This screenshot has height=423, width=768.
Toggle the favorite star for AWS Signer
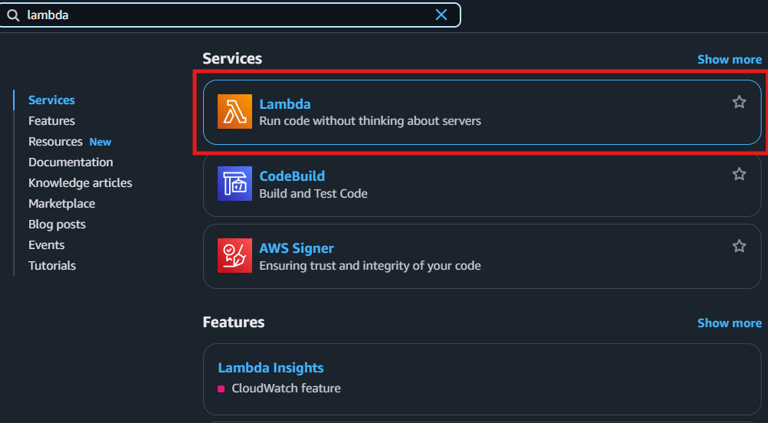pos(739,246)
